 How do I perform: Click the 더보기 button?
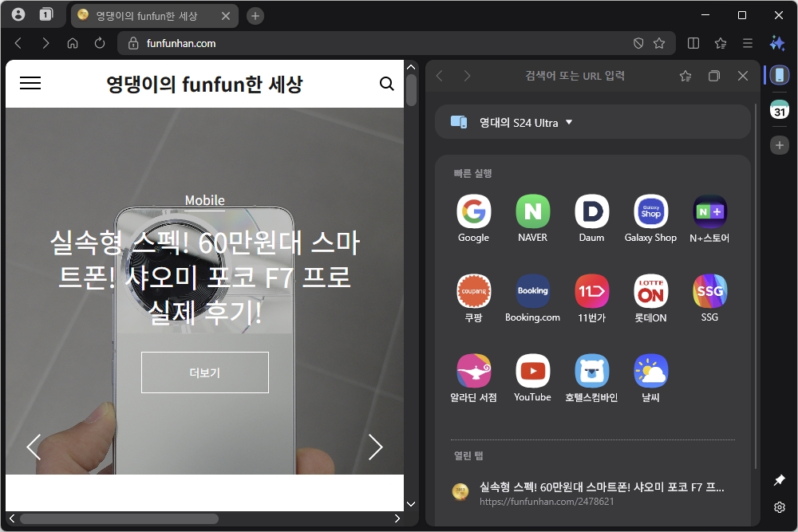204,372
